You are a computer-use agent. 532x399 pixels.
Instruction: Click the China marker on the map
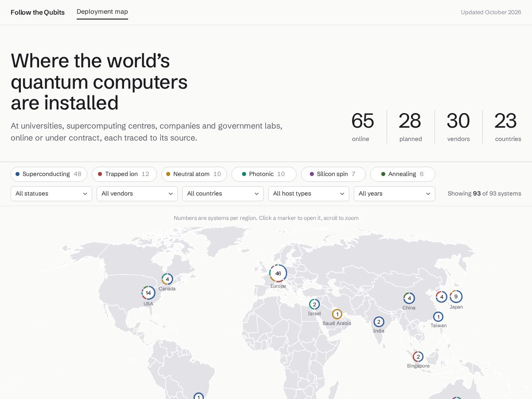(x=409, y=298)
